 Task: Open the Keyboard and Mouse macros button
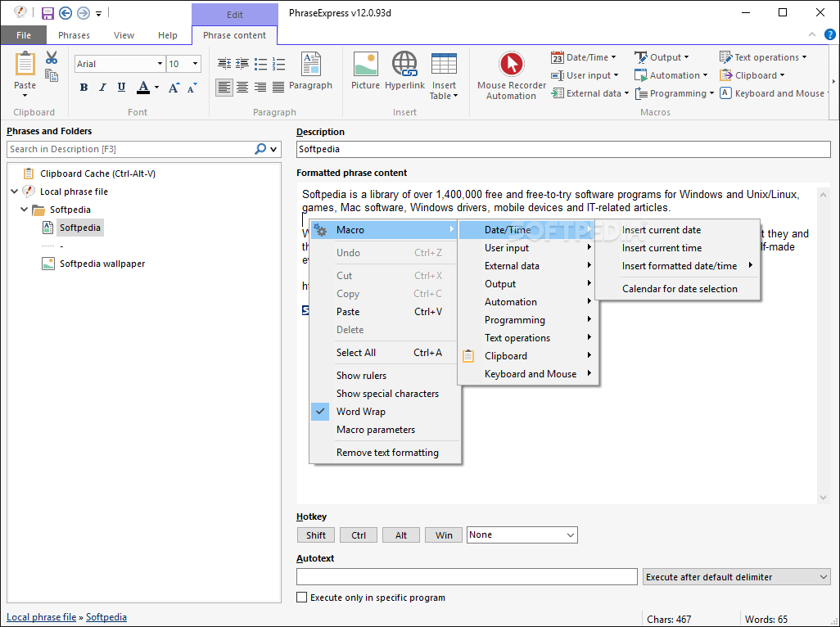pos(775,93)
